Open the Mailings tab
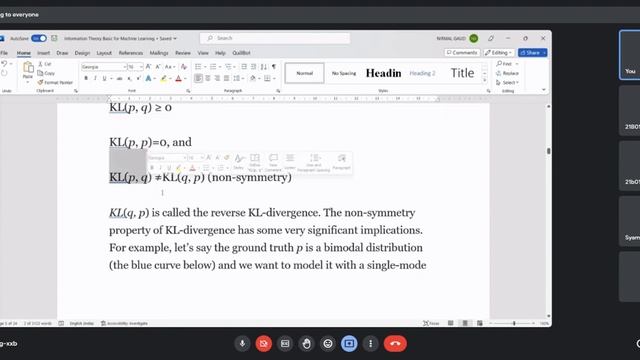This screenshot has height=360, width=640. click(x=159, y=53)
